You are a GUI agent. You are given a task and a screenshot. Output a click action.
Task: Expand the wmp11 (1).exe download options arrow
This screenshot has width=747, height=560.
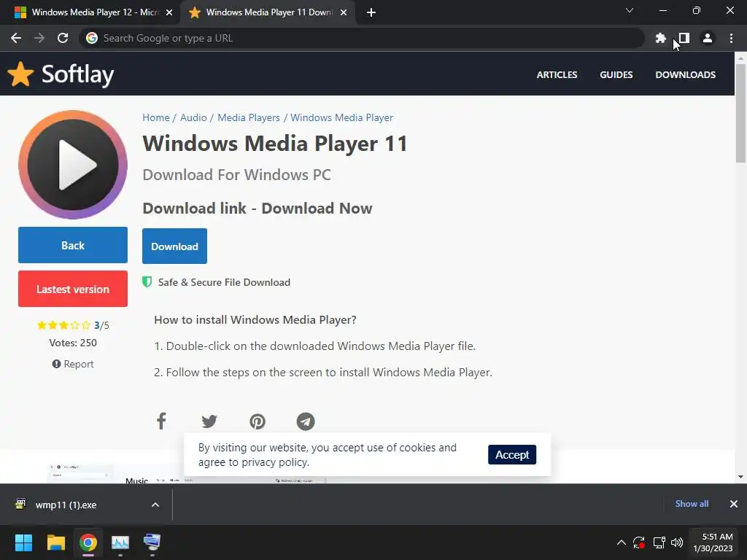click(155, 505)
